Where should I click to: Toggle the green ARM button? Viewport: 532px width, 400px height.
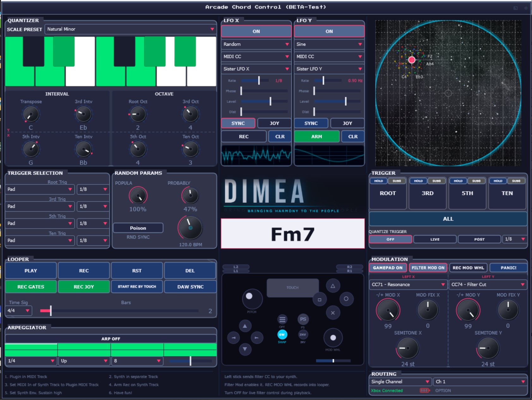coord(317,136)
